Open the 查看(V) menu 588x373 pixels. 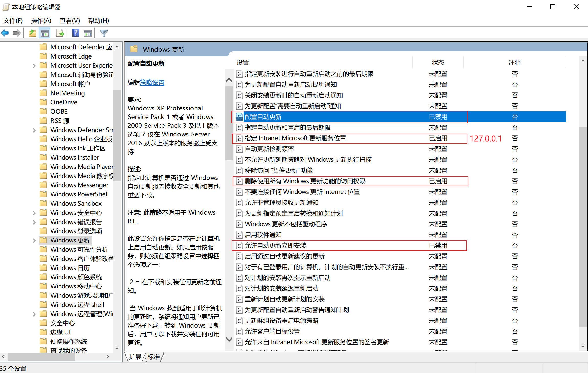point(70,20)
